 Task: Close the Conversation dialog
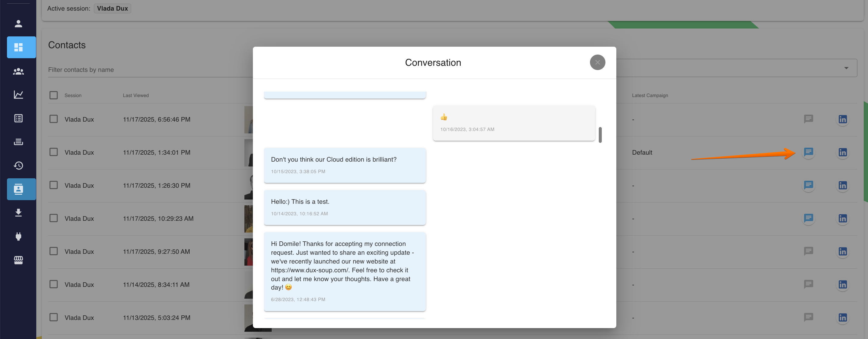[x=598, y=62]
